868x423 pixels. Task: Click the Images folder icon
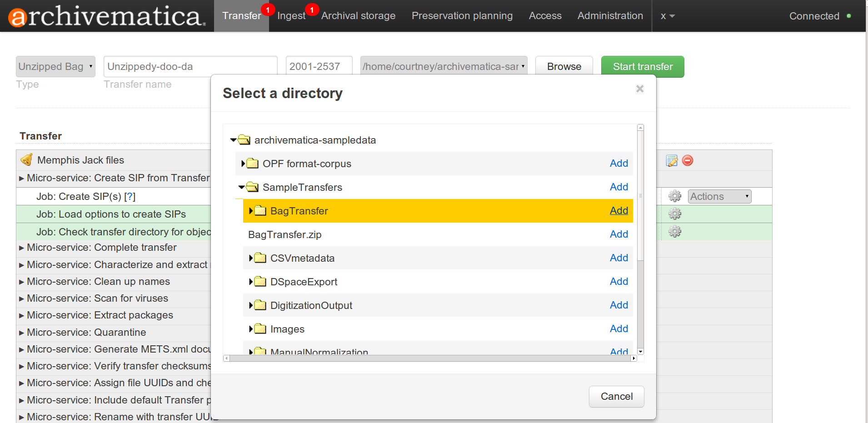coord(260,329)
